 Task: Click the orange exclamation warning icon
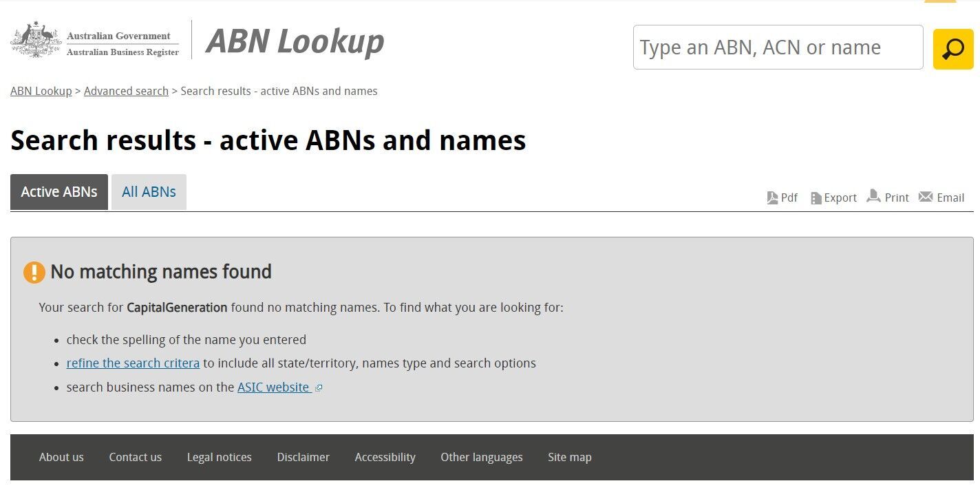coord(34,273)
